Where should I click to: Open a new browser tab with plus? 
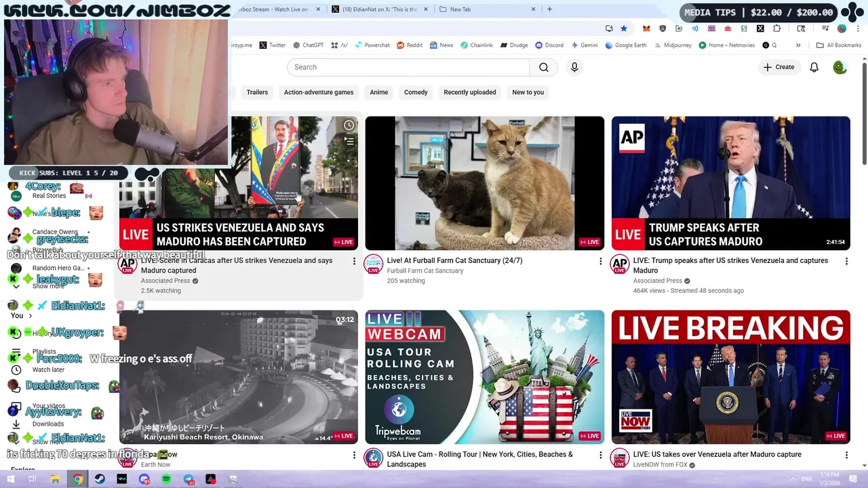549,9
